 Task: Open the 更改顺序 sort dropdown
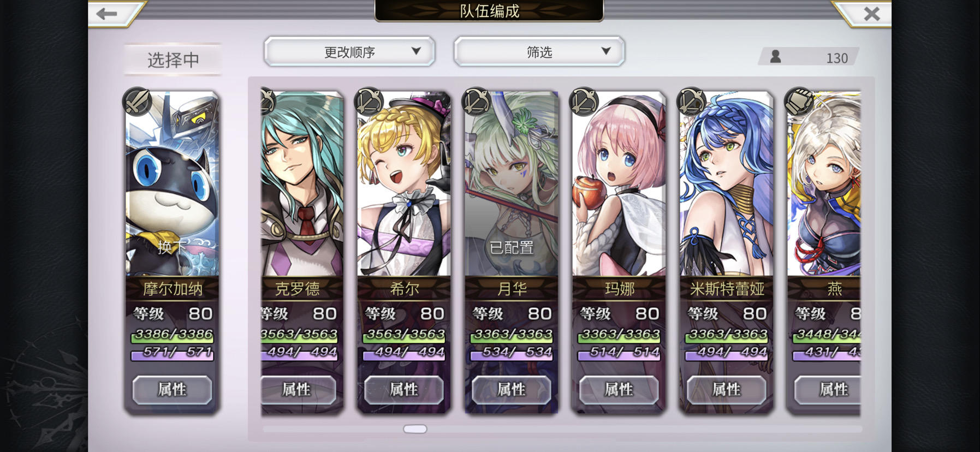(x=349, y=52)
